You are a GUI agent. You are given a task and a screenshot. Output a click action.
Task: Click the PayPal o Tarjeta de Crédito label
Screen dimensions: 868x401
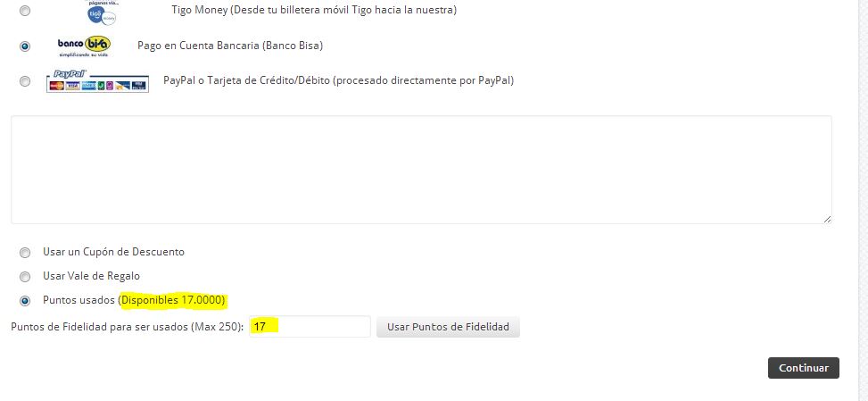tap(339, 80)
